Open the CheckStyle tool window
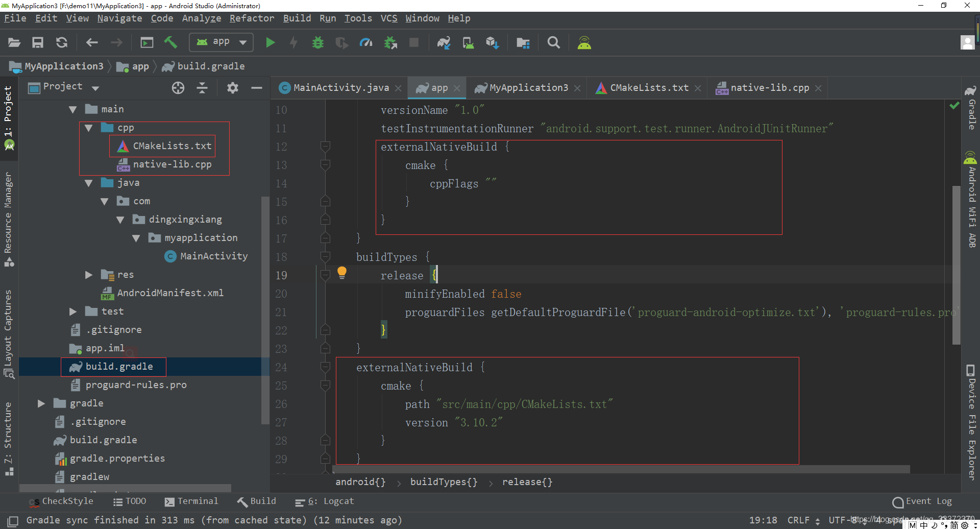Viewport: 980px width, 529px height. pyautogui.click(x=61, y=501)
